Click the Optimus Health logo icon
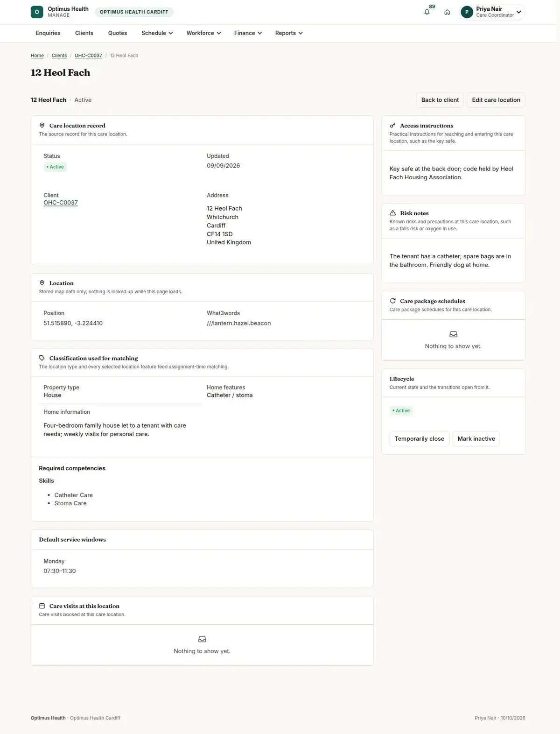This screenshot has height=734, width=560. (x=37, y=12)
